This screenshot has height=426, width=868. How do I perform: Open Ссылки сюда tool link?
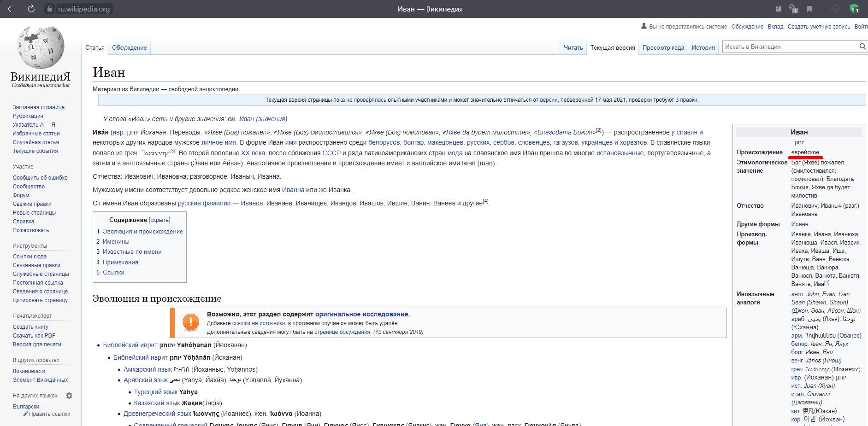coord(30,257)
